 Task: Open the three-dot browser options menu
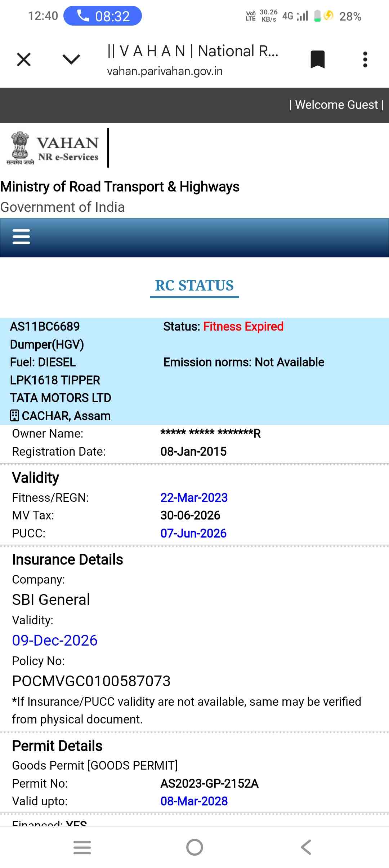[365, 59]
